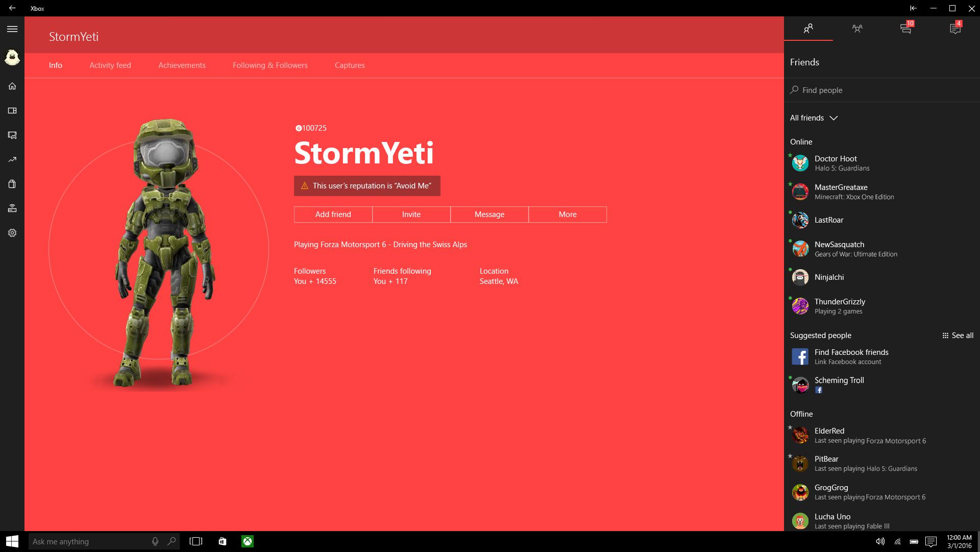Screen dimensions: 980x552
Task: Open Activity alerts panel with 4 badge
Action: 955,29
